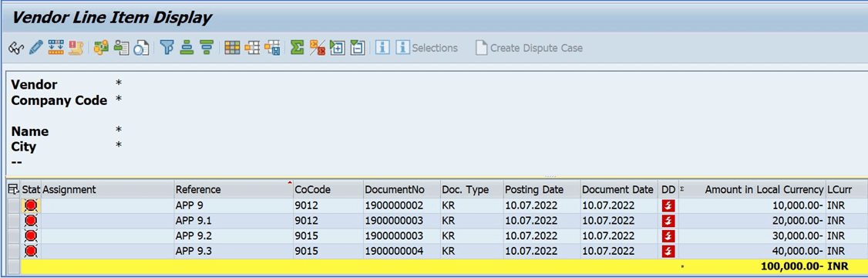Click the Display Document glasses icon

pyautogui.click(x=16, y=48)
